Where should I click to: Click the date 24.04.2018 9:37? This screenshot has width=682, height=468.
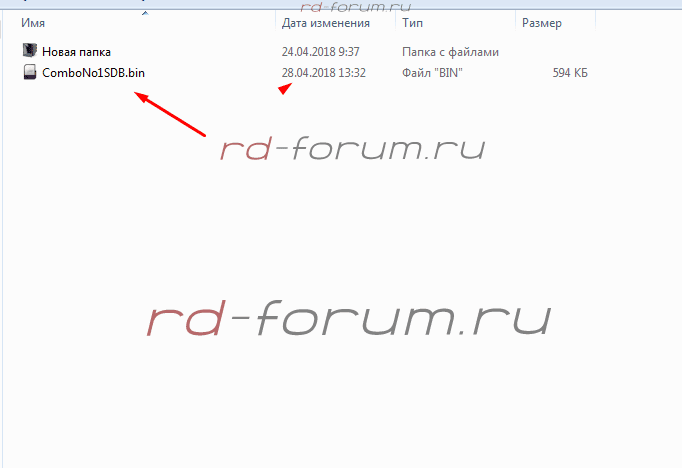(321, 52)
